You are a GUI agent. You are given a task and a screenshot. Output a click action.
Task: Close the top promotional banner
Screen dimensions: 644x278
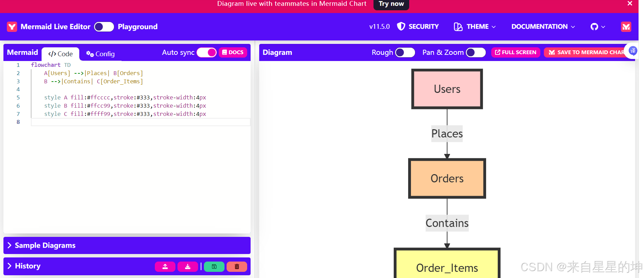click(630, 3)
